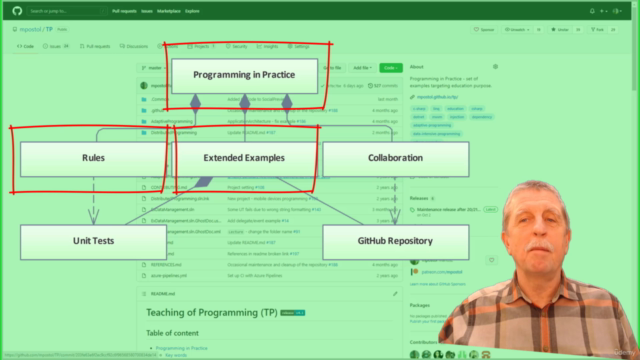Viewport: 640px width, 360px height.
Task: Click the README.md list outline icon
Action: coord(144,293)
